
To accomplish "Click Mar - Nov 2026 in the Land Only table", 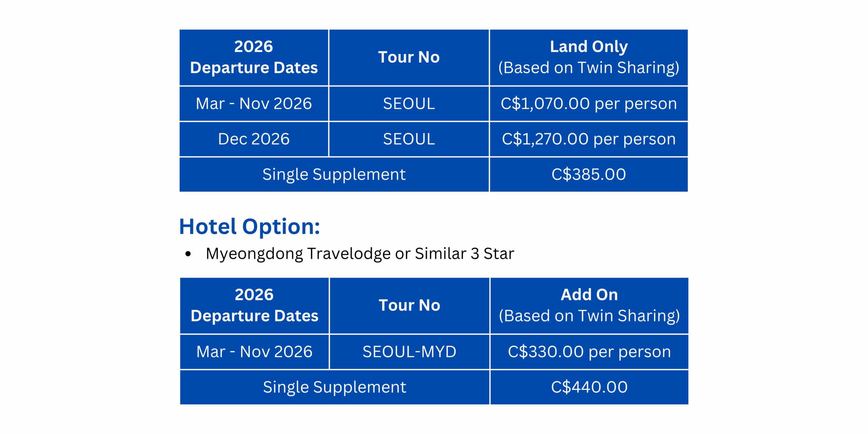I will (x=254, y=103).
